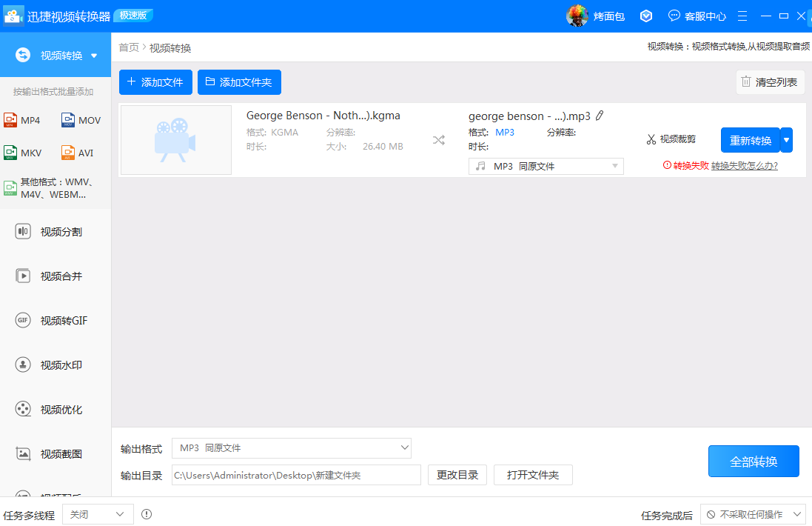Click the MP4 format icon
The image size is (812, 526).
(10, 120)
